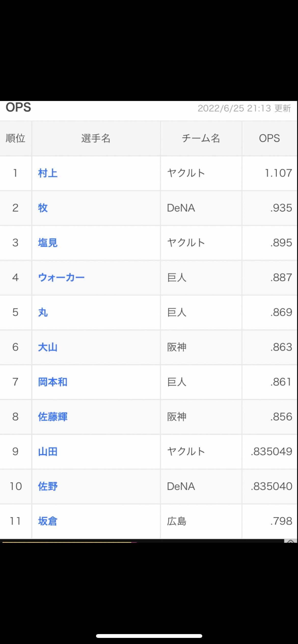Viewport: 298px width, 644px height.
Task: Open player link 塩見
Action: (48, 243)
